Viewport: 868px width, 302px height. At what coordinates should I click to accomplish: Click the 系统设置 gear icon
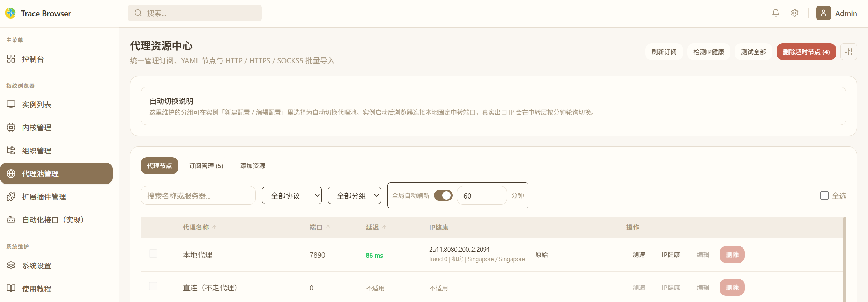[x=11, y=265]
